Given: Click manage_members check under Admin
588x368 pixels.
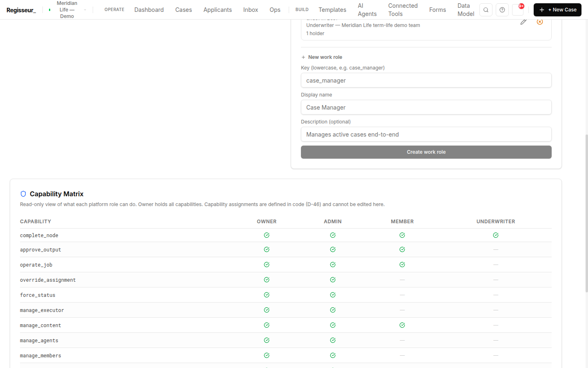Looking at the screenshot, I should [333, 355].
